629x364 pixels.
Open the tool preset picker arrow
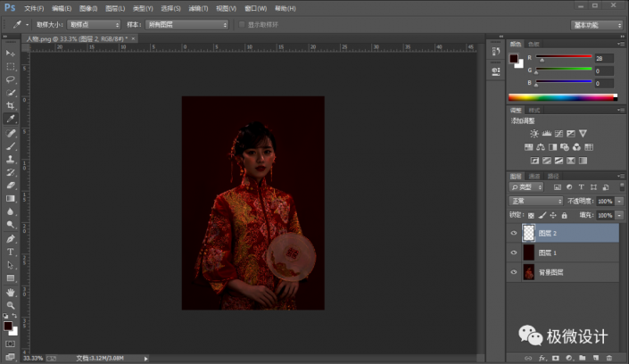(x=27, y=25)
